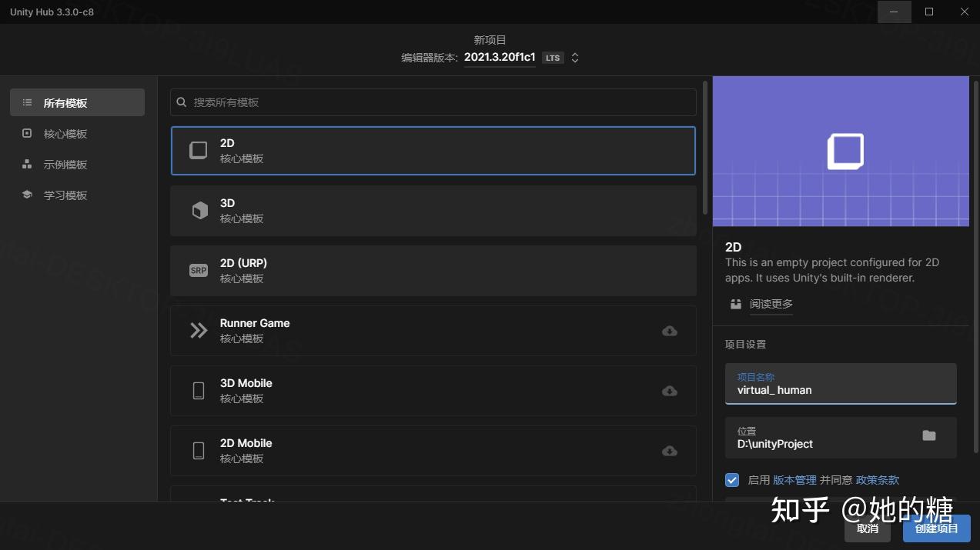Click the search magnifier in the template search bar
The image size is (980, 550).
(181, 102)
